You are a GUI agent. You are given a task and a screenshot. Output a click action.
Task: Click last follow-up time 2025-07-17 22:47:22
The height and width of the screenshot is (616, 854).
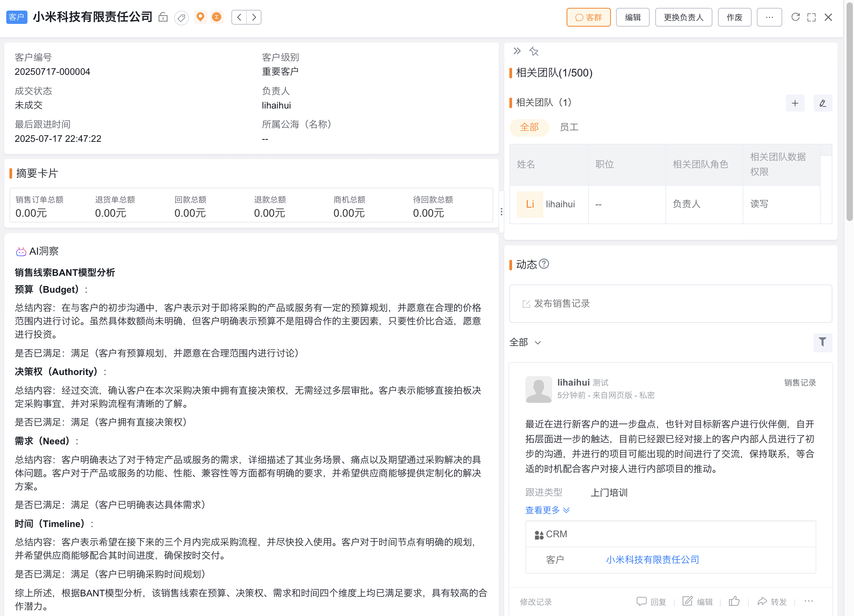click(x=58, y=139)
